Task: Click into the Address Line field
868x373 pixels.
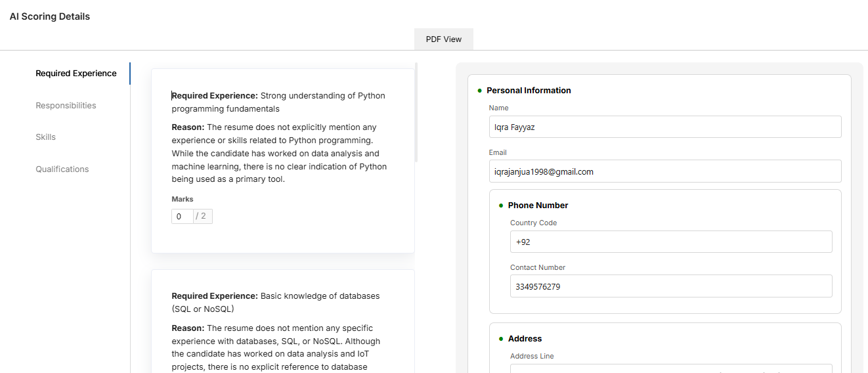Action: click(x=670, y=368)
